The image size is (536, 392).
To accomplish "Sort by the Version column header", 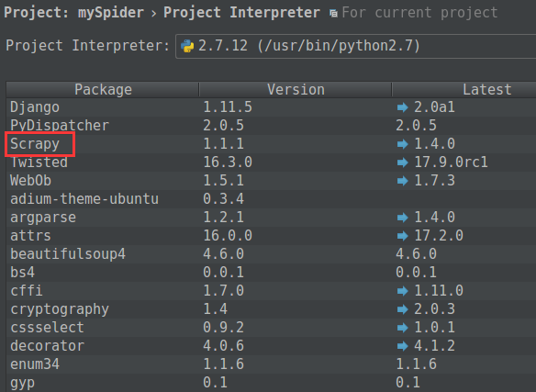I will [x=296, y=90].
